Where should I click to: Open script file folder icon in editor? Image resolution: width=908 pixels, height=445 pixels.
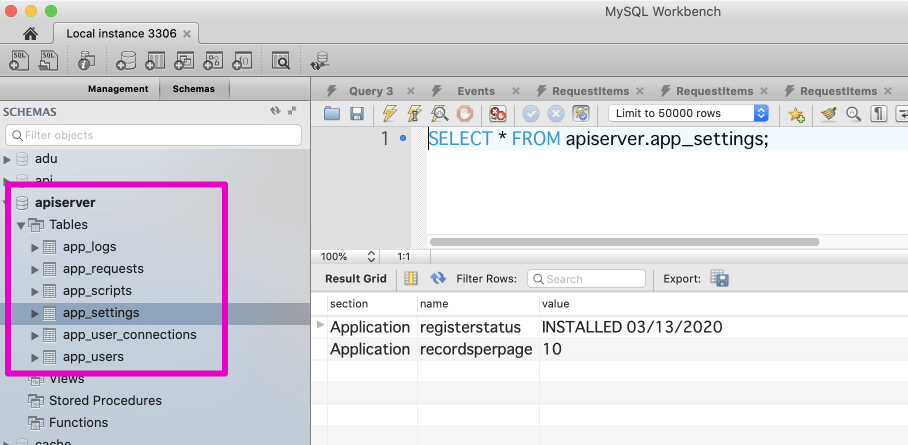(x=332, y=113)
